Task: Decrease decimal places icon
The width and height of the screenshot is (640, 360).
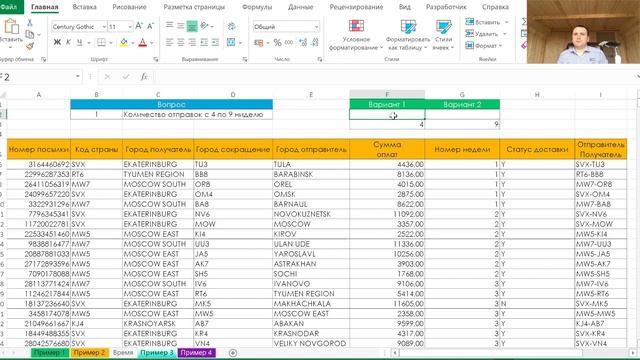Action: pos(315,42)
